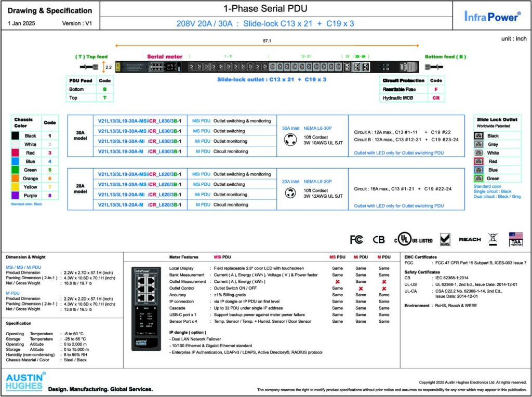
Task: Click the MS PDU Outlet Measurement red X
Action: coord(337,281)
